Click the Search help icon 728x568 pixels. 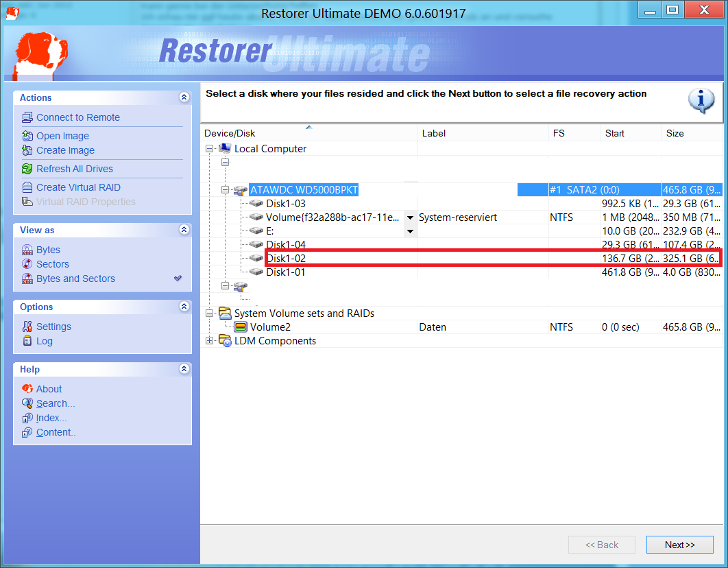click(27, 403)
